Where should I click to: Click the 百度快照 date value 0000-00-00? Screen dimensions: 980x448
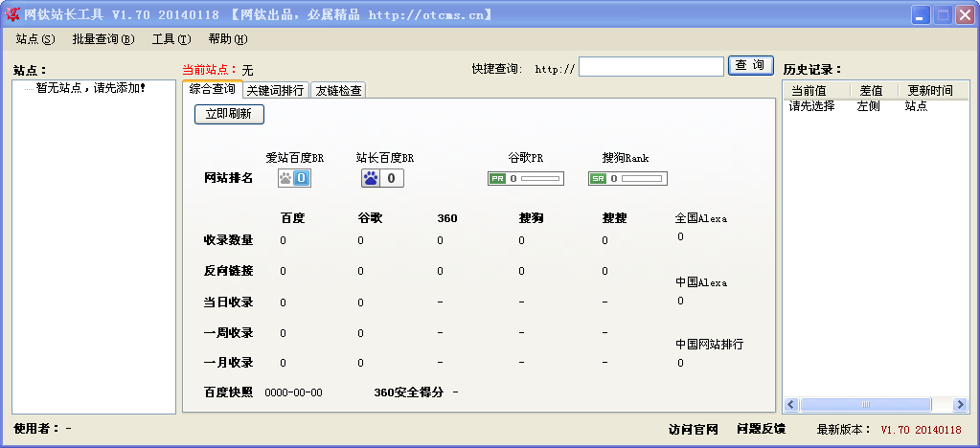pyautogui.click(x=294, y=392)
